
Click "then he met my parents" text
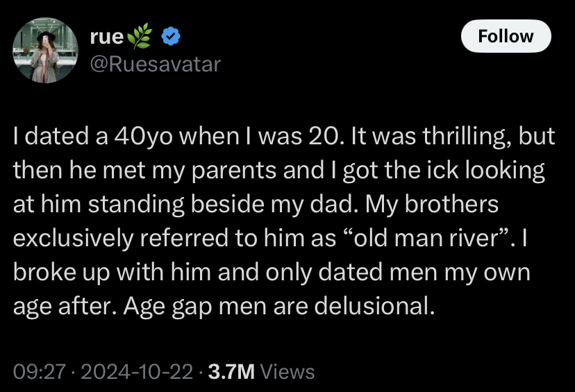coord(145,171)
